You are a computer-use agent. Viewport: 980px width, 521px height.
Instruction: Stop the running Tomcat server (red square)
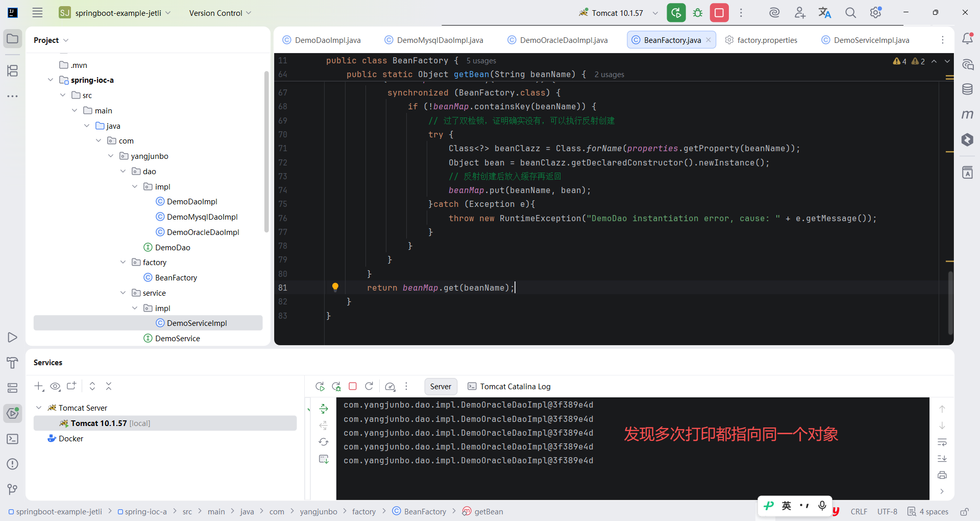point(719,13)
